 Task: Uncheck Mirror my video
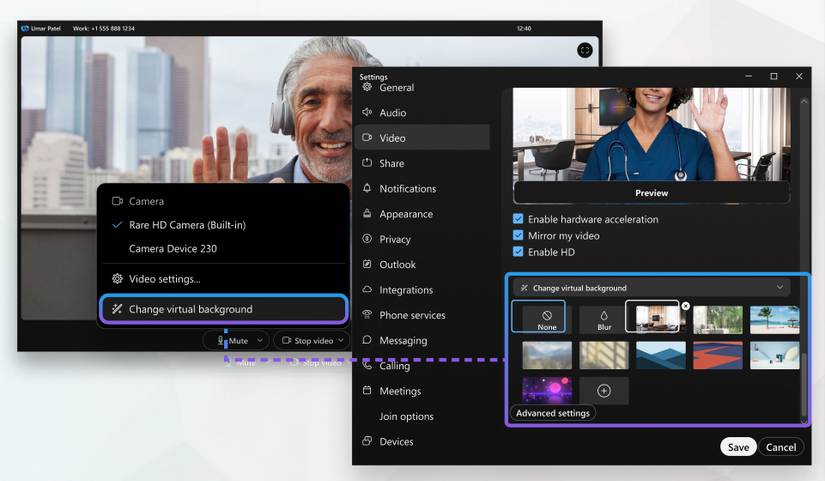(x=518, y=236)
